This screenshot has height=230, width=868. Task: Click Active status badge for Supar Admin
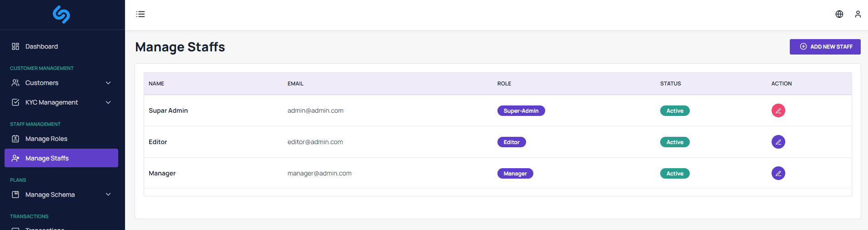[675, 111]
